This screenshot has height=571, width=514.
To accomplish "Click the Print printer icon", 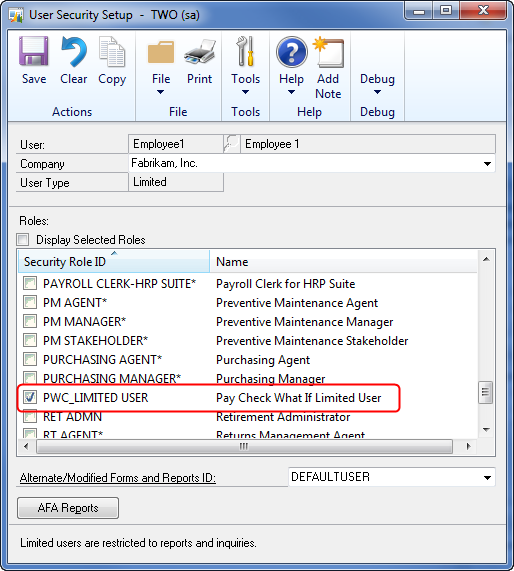I will coord(199,52).
